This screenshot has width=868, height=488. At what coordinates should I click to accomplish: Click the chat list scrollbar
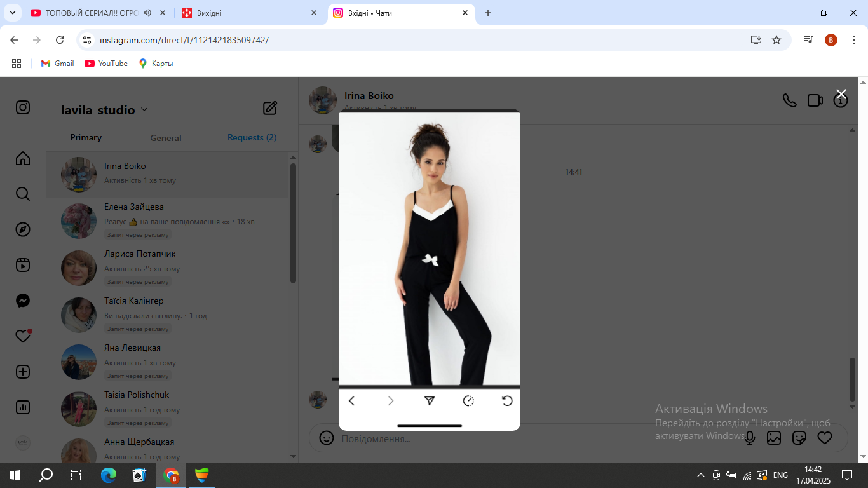[x=293, y=222]
